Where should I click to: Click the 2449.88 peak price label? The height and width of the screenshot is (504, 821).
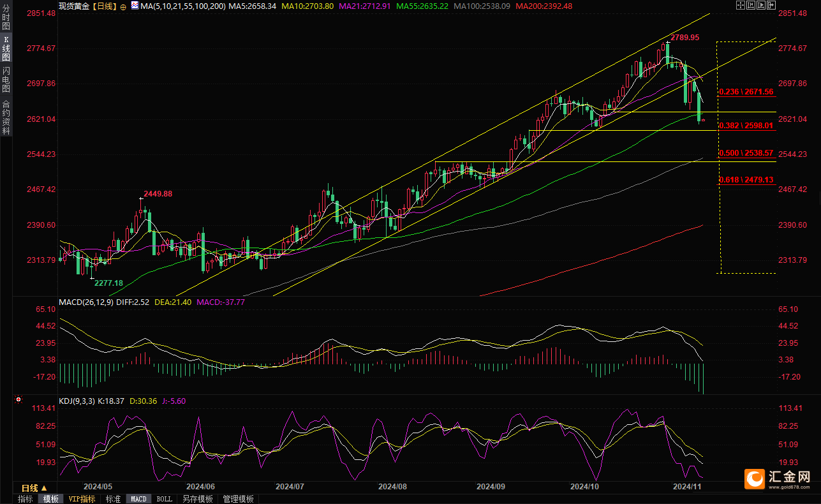[x=158, y=193]
